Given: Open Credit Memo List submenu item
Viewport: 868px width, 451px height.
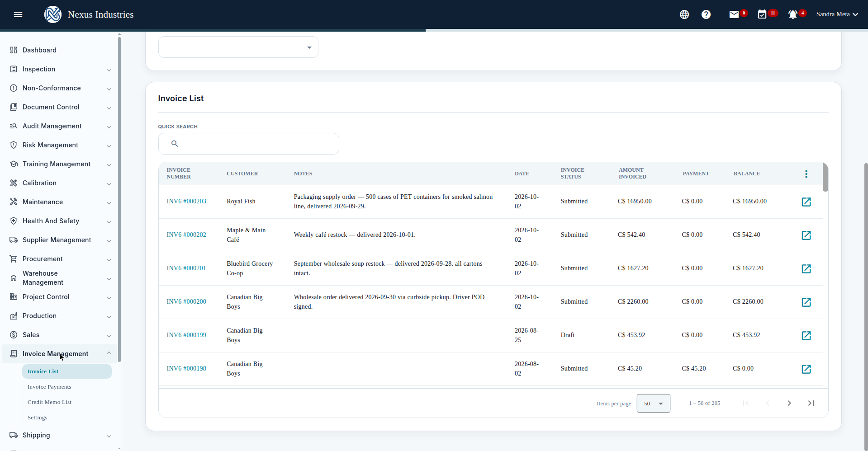Looking at the screenshot, I should tap(49, 402).
